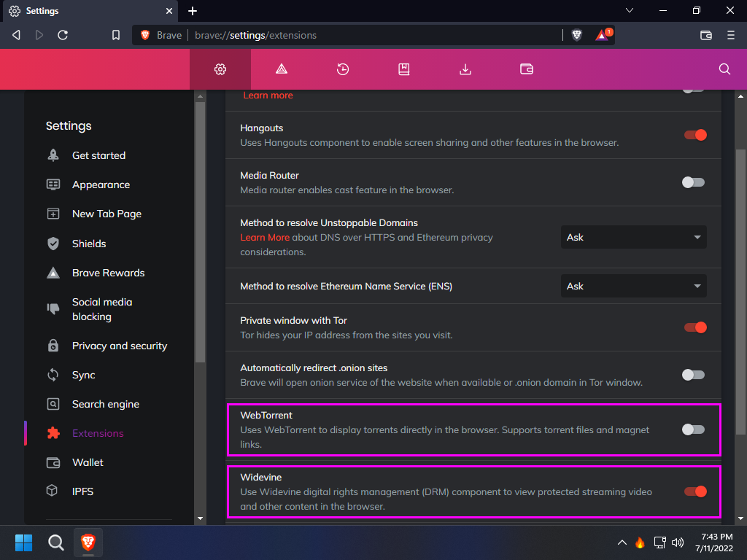The image size is (747, 560).
Task: Click the main page scrollbar thumb
Action: [x=741, y=292]
